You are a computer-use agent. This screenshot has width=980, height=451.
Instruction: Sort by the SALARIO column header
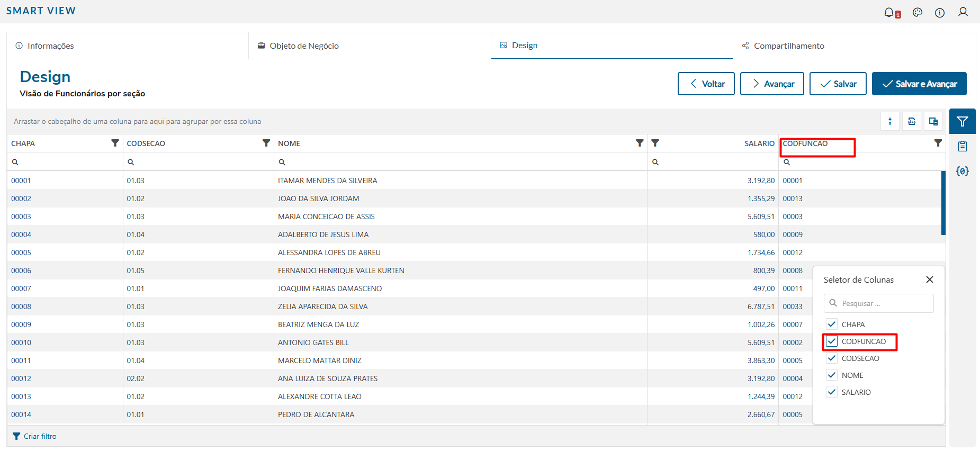[759, 143]
